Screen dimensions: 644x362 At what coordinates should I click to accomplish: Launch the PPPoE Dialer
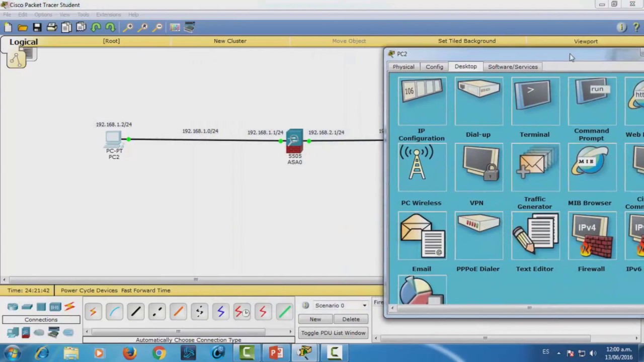tap(478, 236)
